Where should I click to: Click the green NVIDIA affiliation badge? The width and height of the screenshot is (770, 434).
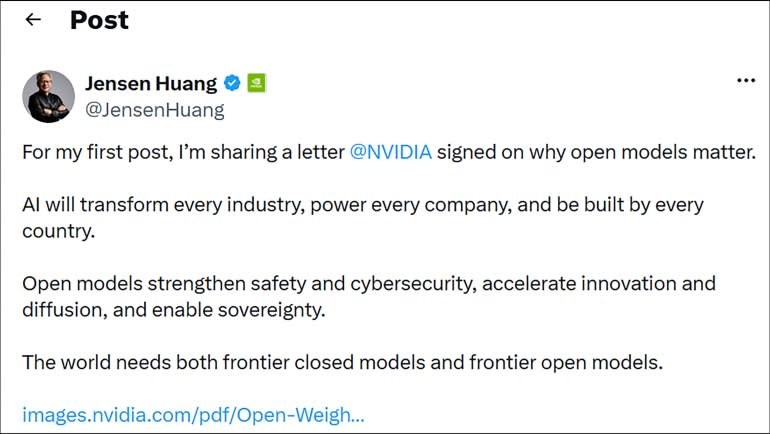coord(256,83)
